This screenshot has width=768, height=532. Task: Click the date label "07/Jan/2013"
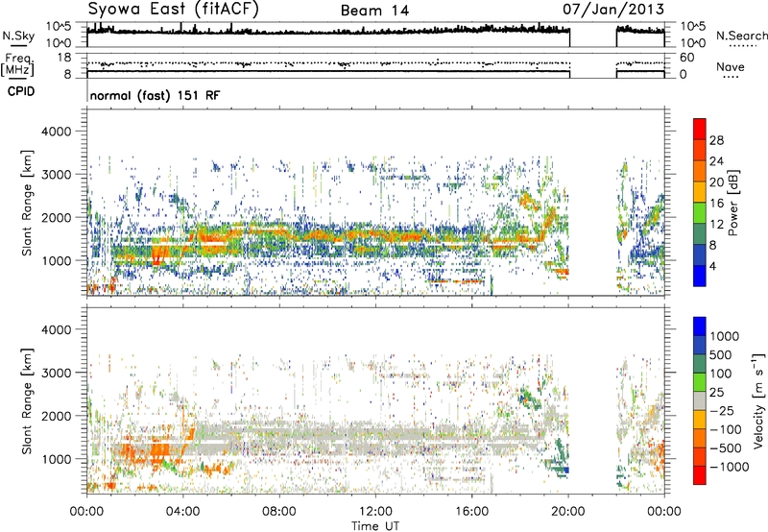[x=613, y=10]
